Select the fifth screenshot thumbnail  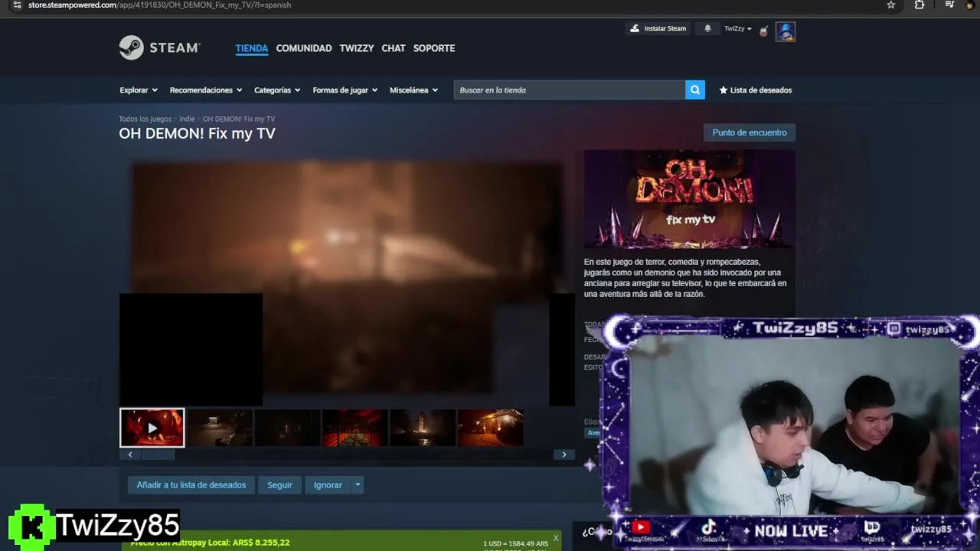[423, 427]
